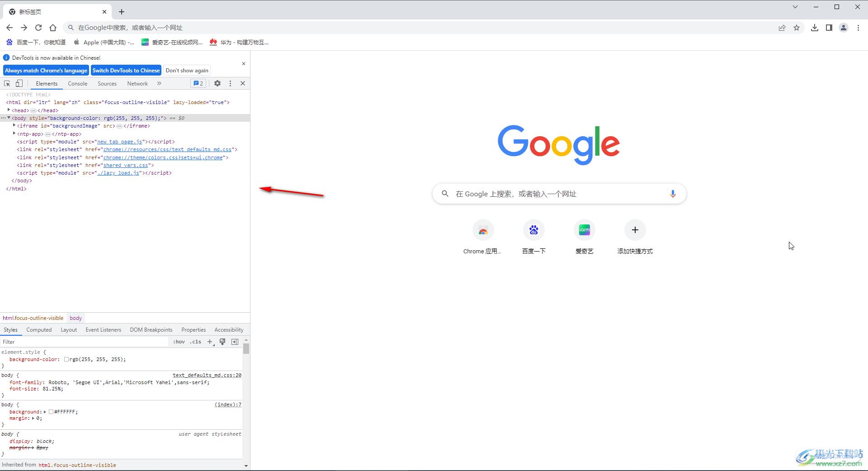Reload the current page
The image size is (868, 471).
coord(38,28)
